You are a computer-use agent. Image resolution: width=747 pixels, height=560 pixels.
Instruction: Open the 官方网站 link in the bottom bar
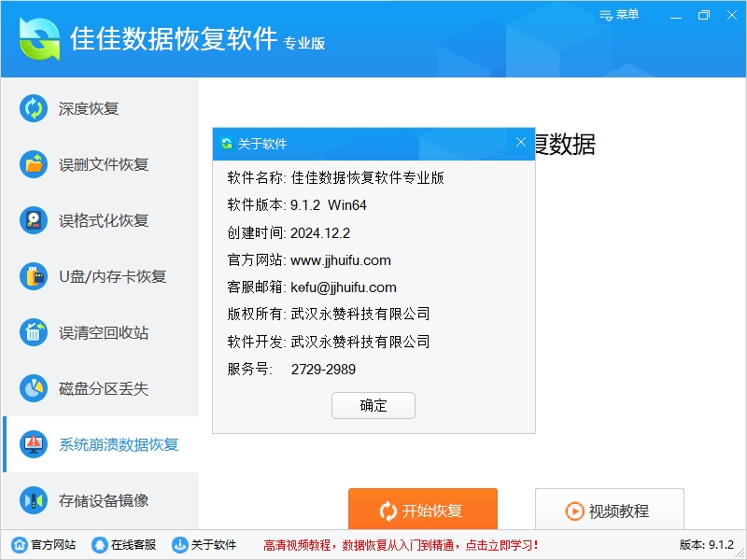click(x=53, y=544)
